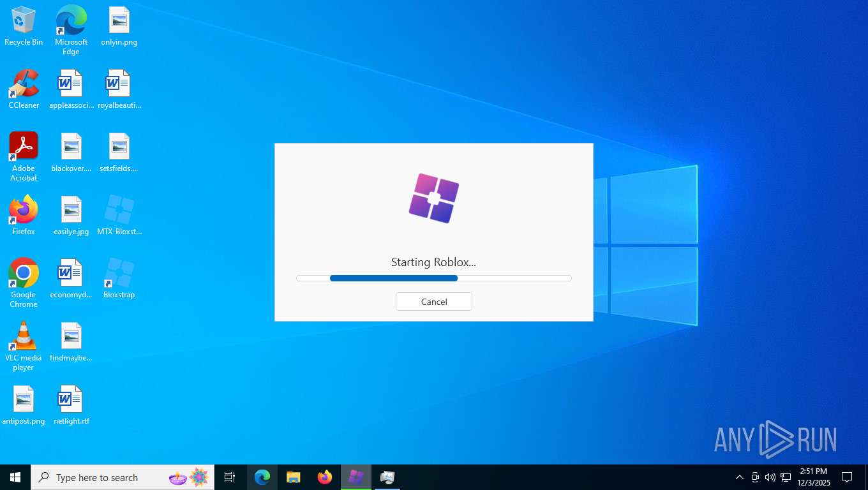Viewport: 868px width, 490px height.
Task: Select the royalbeauti... Word document
Action: click(119, 90)
